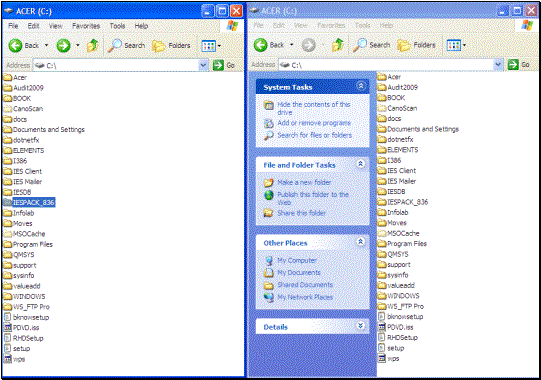541x380 pixels.
Task: Select bknowsetup file icon in right window
Action: [382, 316]
